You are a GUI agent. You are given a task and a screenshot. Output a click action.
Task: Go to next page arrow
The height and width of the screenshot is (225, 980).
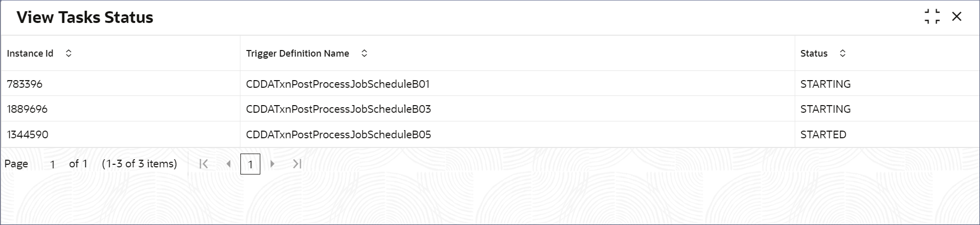[x=272, y=164]
